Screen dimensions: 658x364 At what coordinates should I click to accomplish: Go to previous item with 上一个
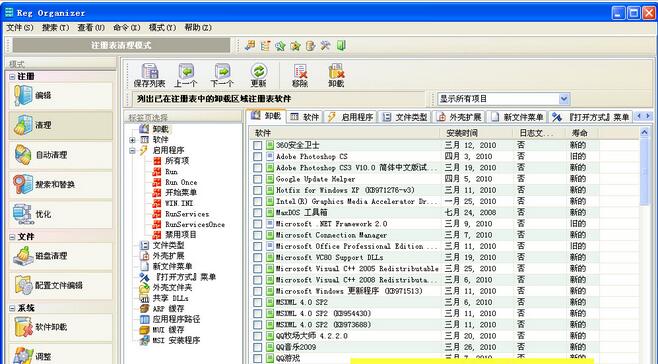click(185, 75)
